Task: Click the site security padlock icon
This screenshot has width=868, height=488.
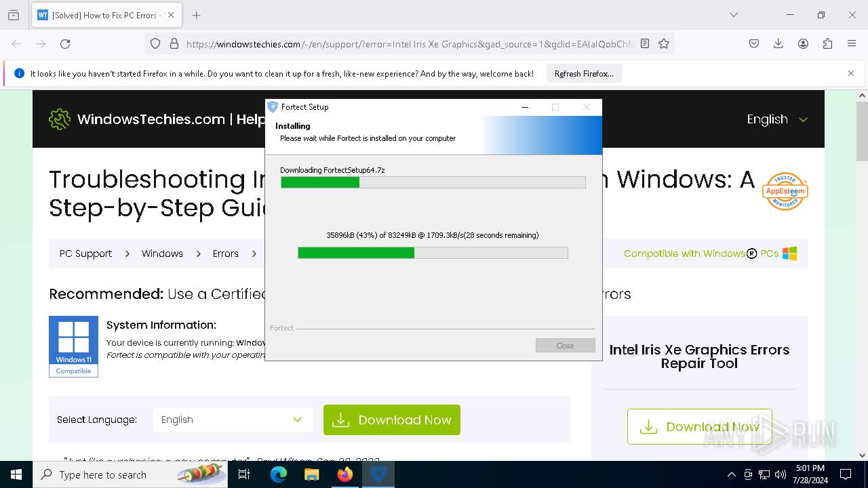Action: point(174,43)
